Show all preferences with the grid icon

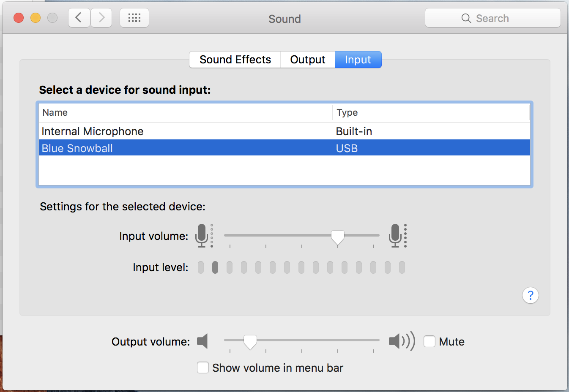coord(134,18)
